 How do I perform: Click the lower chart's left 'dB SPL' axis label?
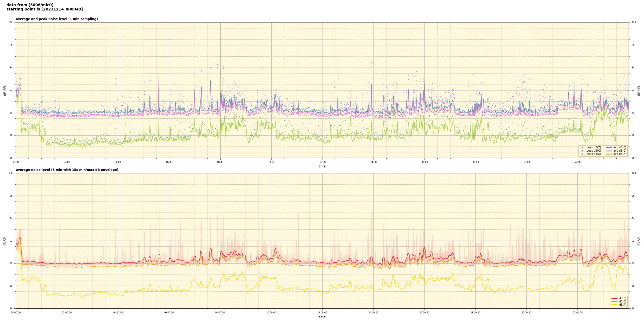[5, 241]
